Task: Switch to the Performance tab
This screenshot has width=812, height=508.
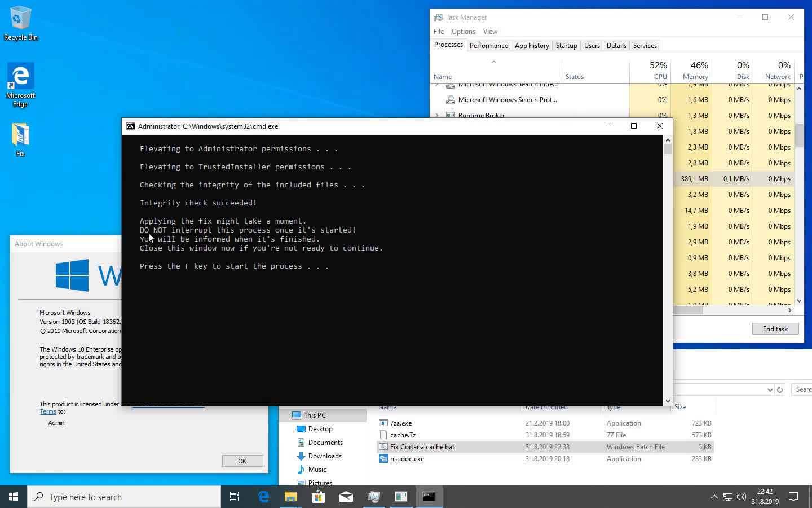Action: 488,46
